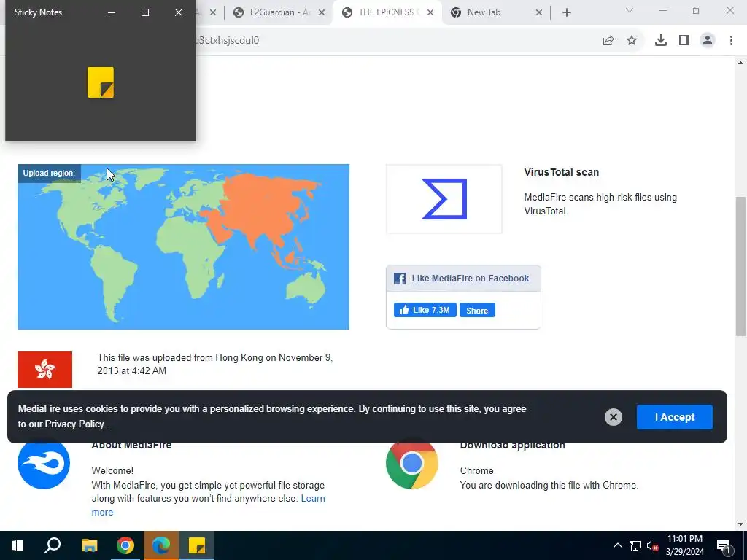Click VirusTotal scan heading
This screenshot has width=747, height=560.
pyautogui.click(x=561, y=172)
